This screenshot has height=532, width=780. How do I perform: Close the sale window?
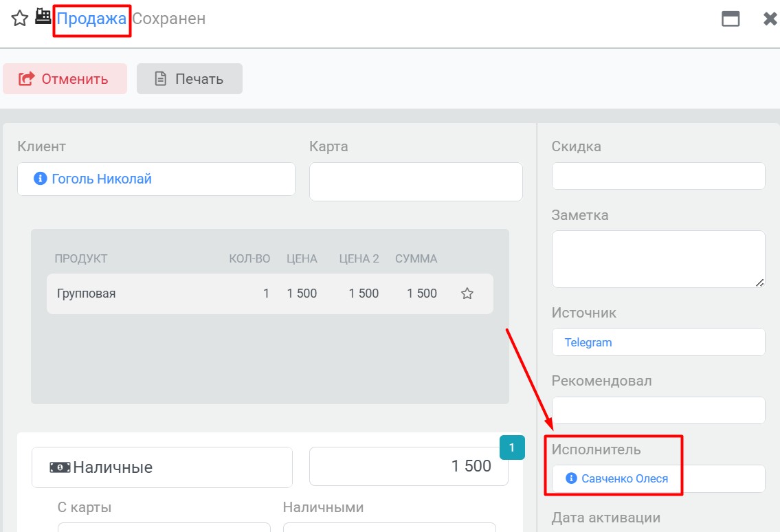pos(770,19)
